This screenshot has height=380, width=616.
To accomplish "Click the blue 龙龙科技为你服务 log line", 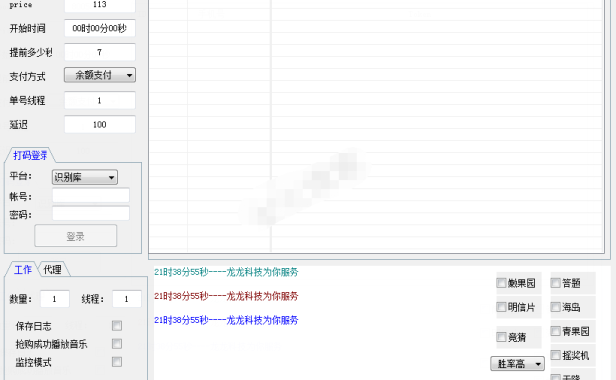I will pos(226,320).
